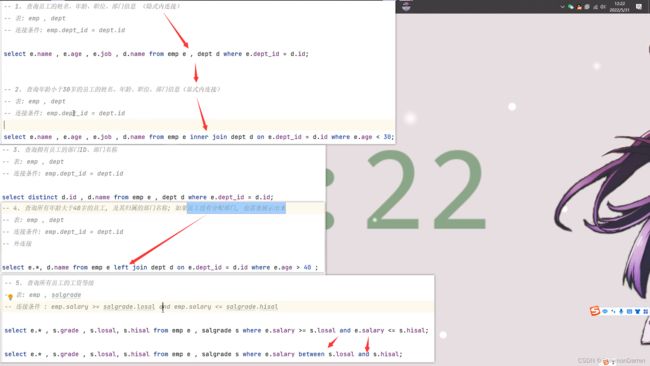Click lightbulb hint icon in query 5 gutter
The image size is (650, 366).
tap(10, 296)
